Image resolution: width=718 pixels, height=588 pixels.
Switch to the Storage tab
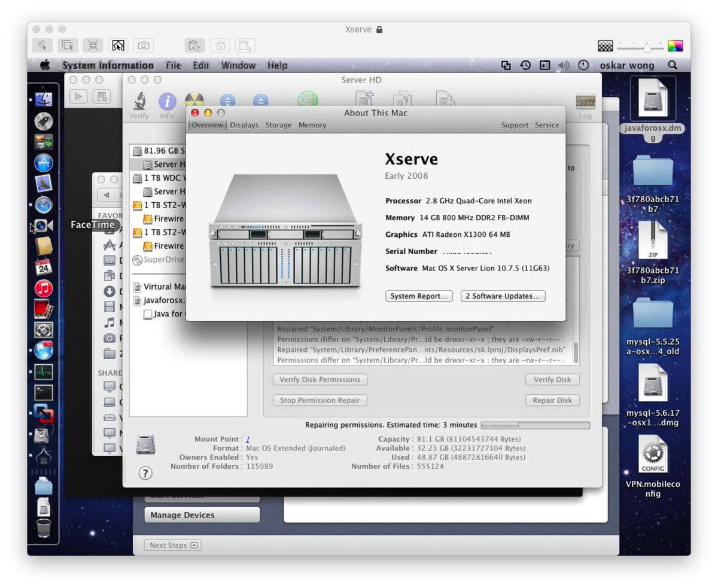pos(278,125)
